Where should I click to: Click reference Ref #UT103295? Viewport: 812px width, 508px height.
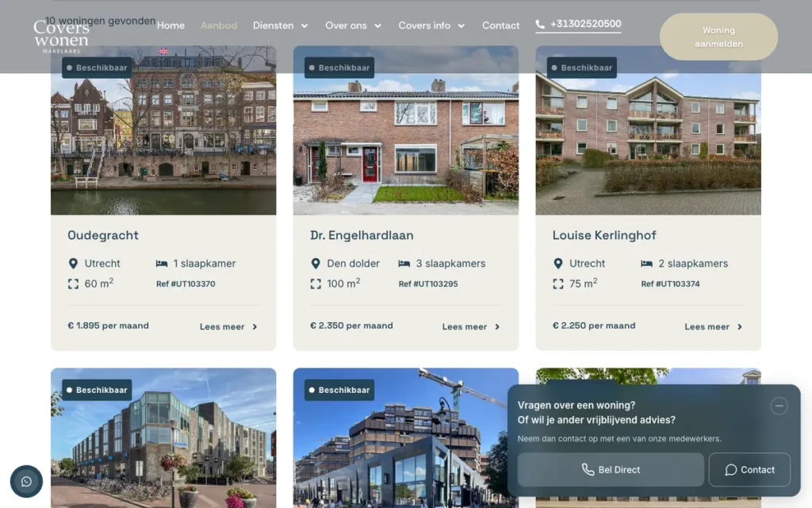point(428,284)
